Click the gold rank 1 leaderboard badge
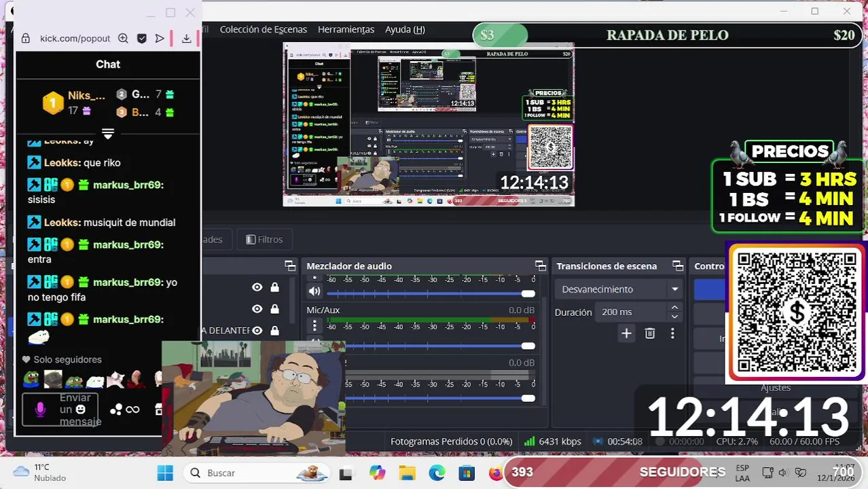The image size is (868, 489). [53, 103]
